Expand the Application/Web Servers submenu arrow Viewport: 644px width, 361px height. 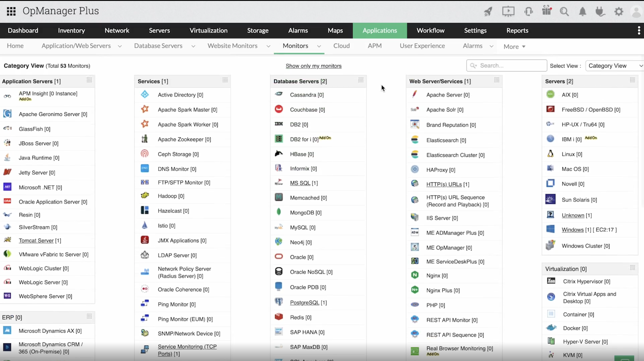pyautogui.click(x=120, y=46)
